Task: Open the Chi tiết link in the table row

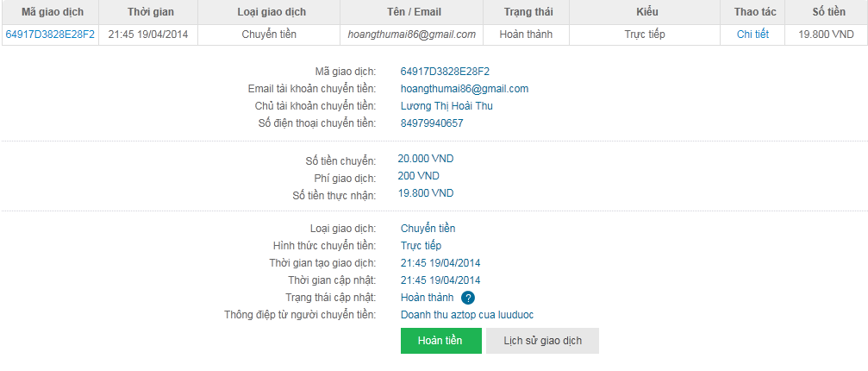Action: tap(752, 35)
